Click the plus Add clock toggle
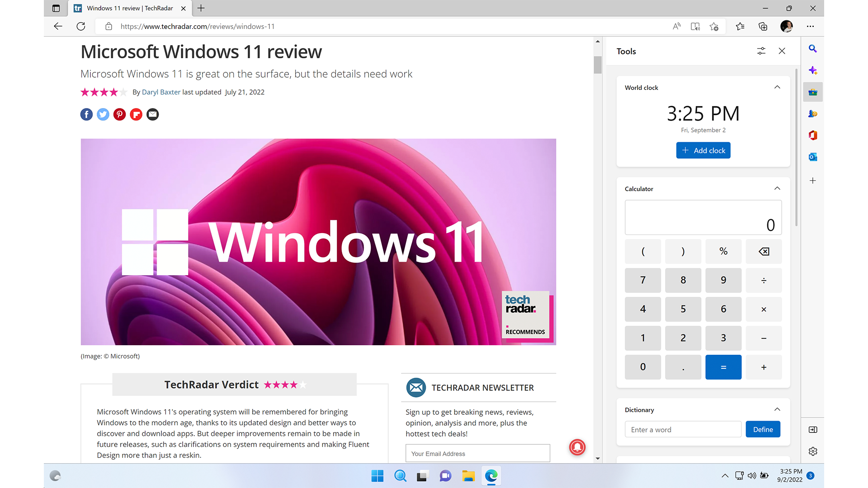The width and height of the screenshot is (868, 488). 703,150
